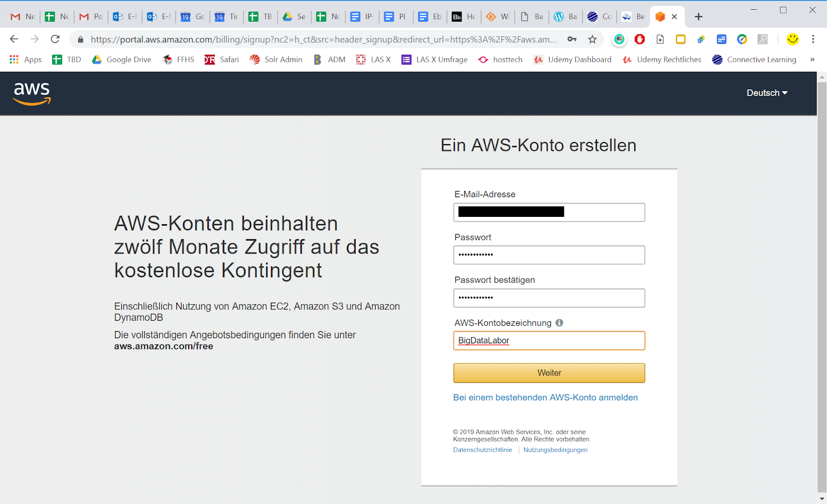Click the green monitor extension icon
This screenshot has width=827, height=504.
pos(619,39)
